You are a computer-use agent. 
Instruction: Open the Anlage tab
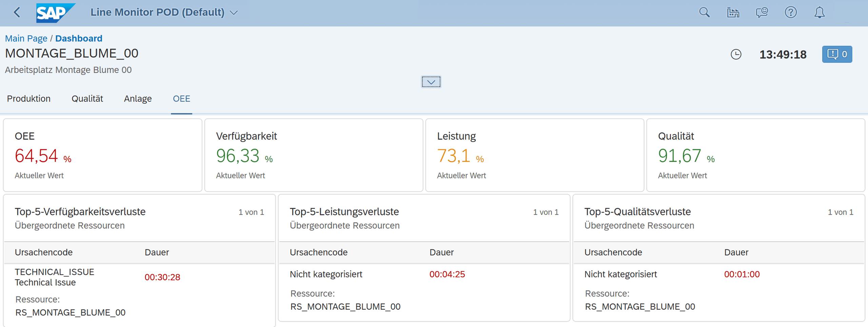pyautogui.click(x=137, y=99)
